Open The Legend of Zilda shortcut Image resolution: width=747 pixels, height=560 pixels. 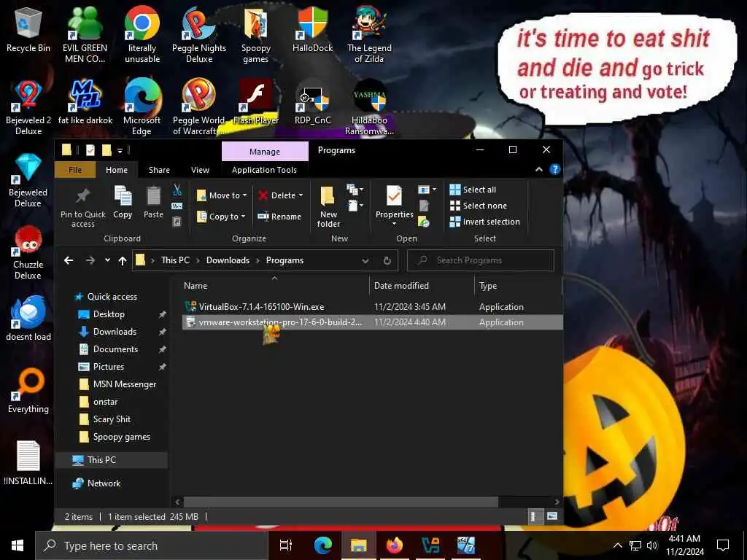369,34
